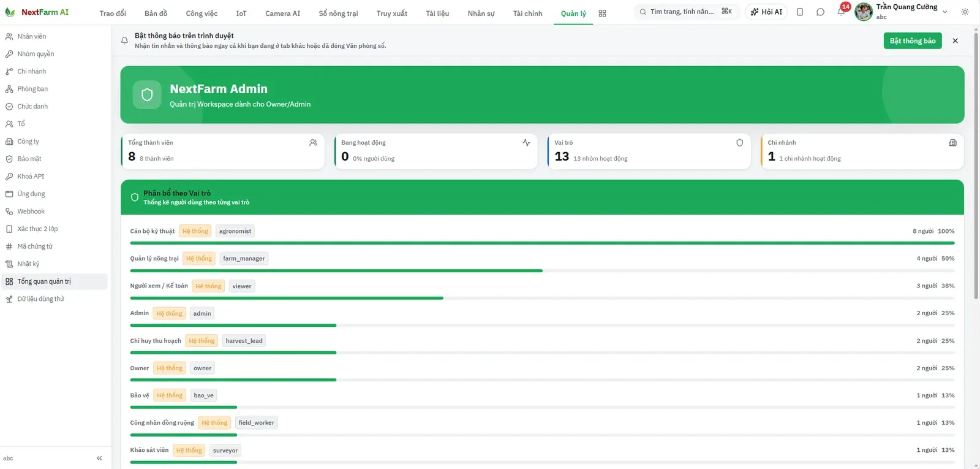Toggle the light/dark theme sun icon
980x469 pixels.
point(965,12)
